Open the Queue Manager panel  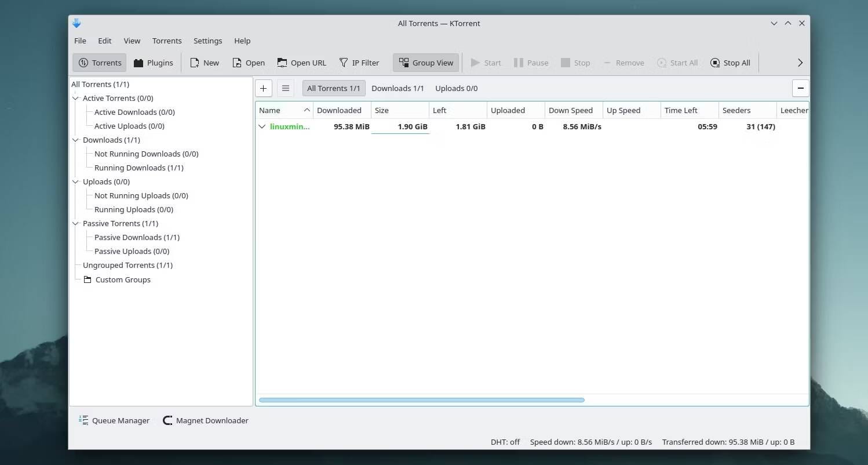tap(114, 420)
